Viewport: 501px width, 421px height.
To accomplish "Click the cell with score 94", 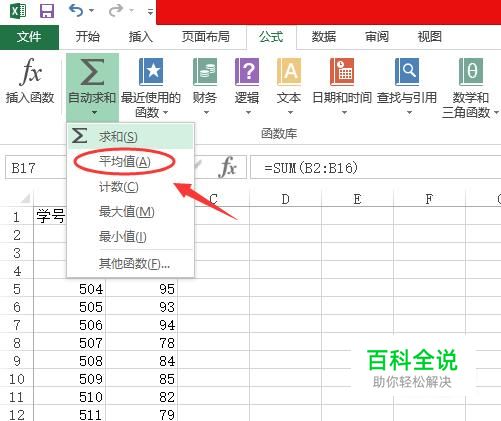I will 142,325.
